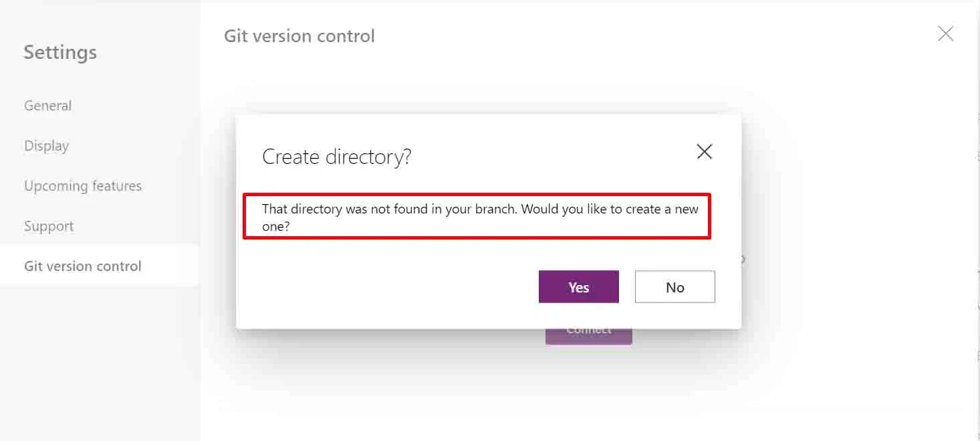Click the Settings heading in the sidebar
The image size is (980, 441).
(x=60, y=52)
